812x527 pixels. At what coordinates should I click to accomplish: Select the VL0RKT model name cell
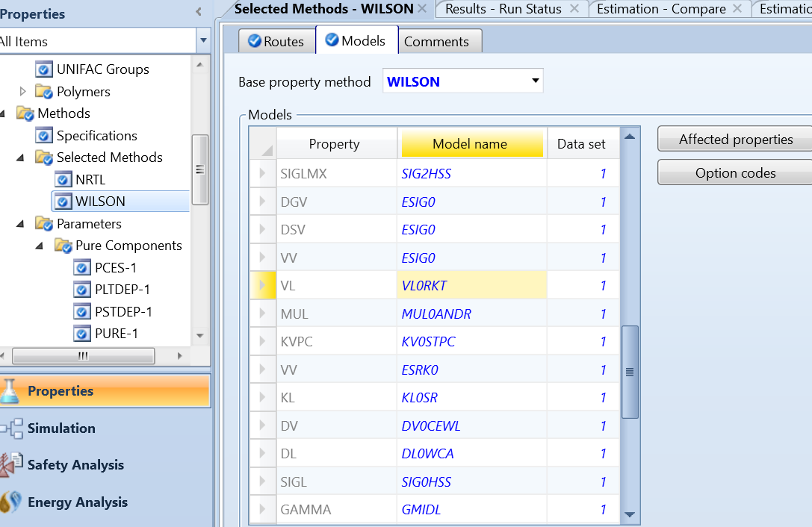[x=472, y=285]
